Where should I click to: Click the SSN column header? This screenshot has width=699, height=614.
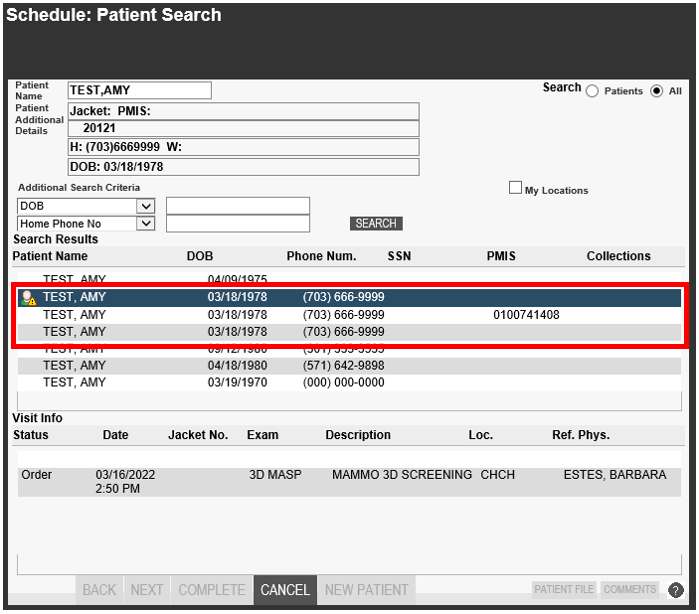click(399, 256)
